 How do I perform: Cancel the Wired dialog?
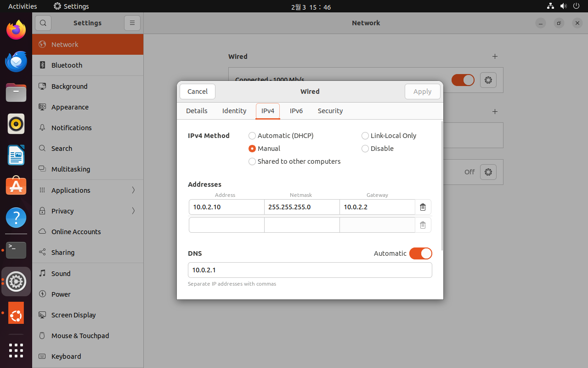point(198,92)
